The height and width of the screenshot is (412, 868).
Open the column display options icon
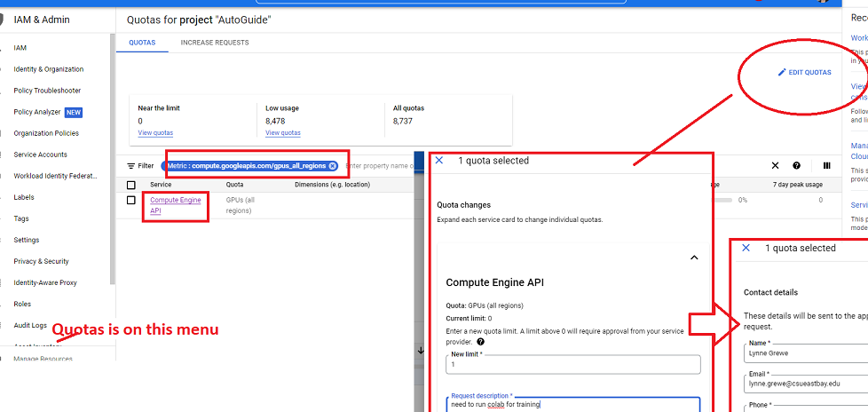[x=826, y=166]
